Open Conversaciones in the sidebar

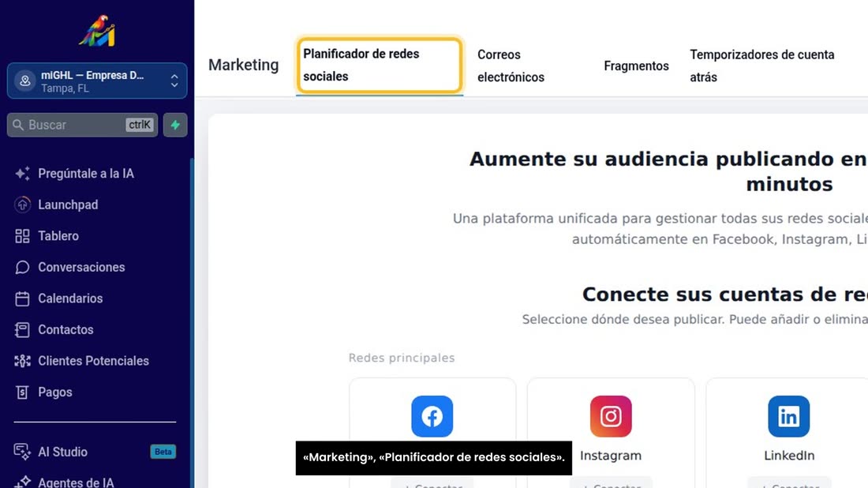81,267
